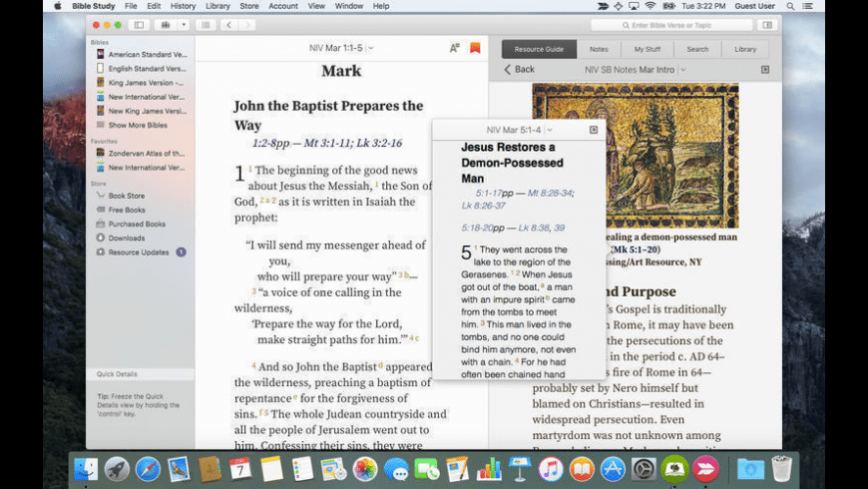868x489 pixels.
Task: Open iTunes from the Dock
Action: click(551, 470)
